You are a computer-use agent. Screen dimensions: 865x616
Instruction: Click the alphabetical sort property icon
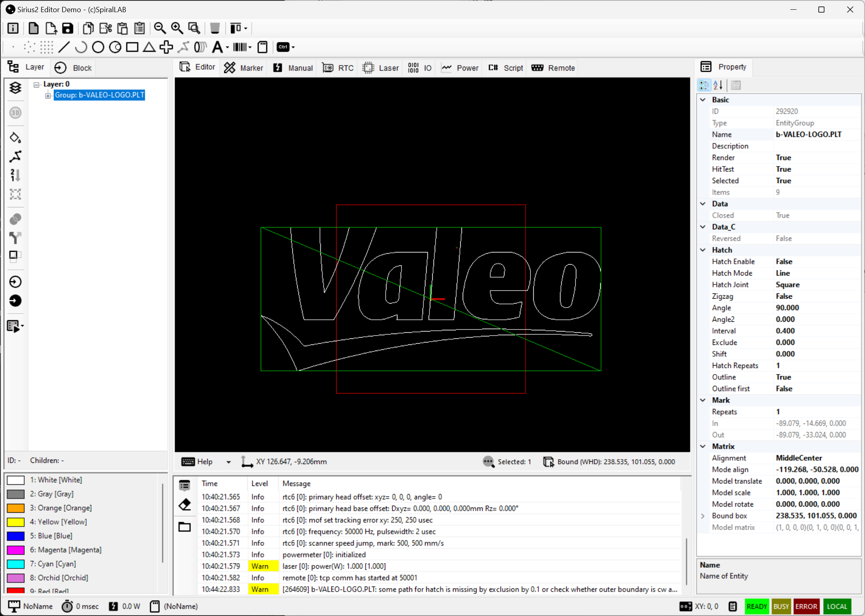click(x=718, y=85)
